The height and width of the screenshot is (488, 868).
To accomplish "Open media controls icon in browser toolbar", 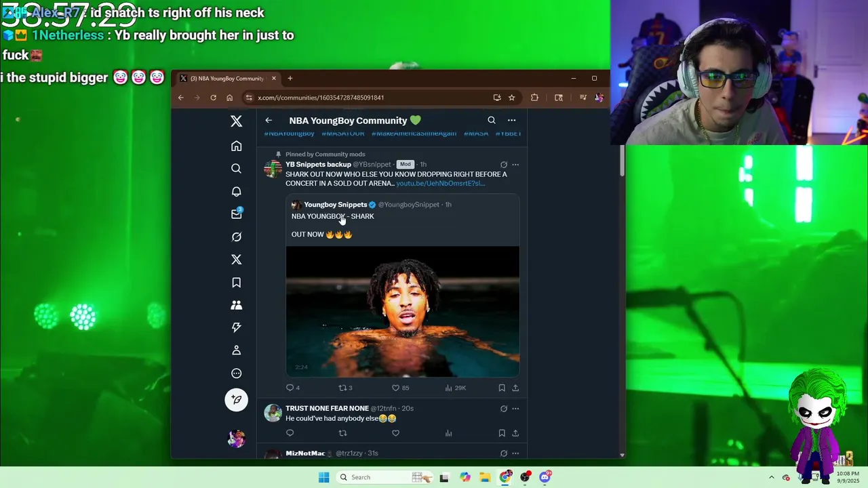I will [x=583, y=98].
